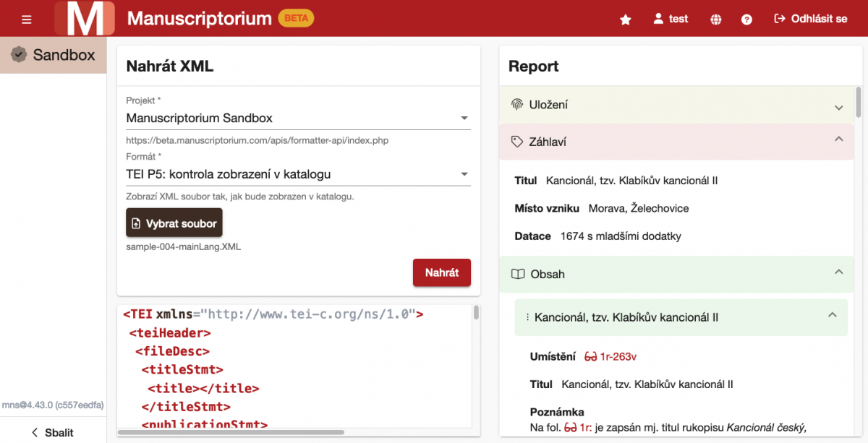This screenshot has width=868, height=443.
Task: Click '1674 s mladšími dodatky' dating value
Action: (621, 236)
